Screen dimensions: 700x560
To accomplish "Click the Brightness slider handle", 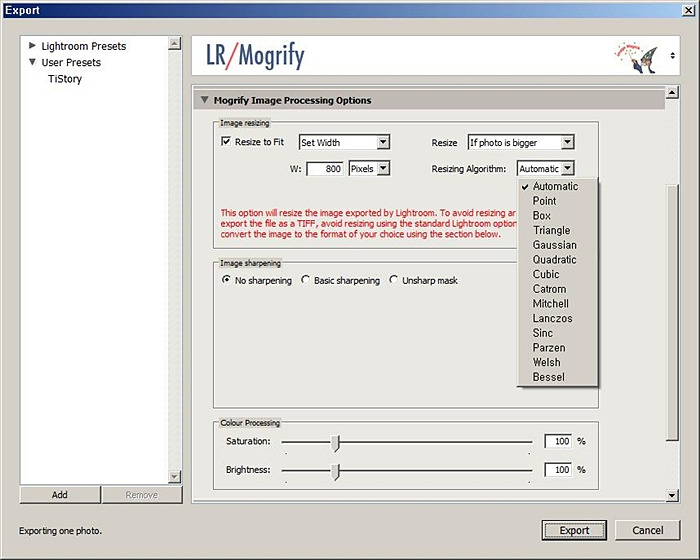I will (335, 472).
